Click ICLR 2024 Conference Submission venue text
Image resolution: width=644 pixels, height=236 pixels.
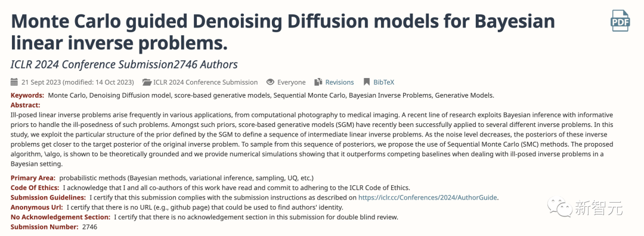pos(205,82)
